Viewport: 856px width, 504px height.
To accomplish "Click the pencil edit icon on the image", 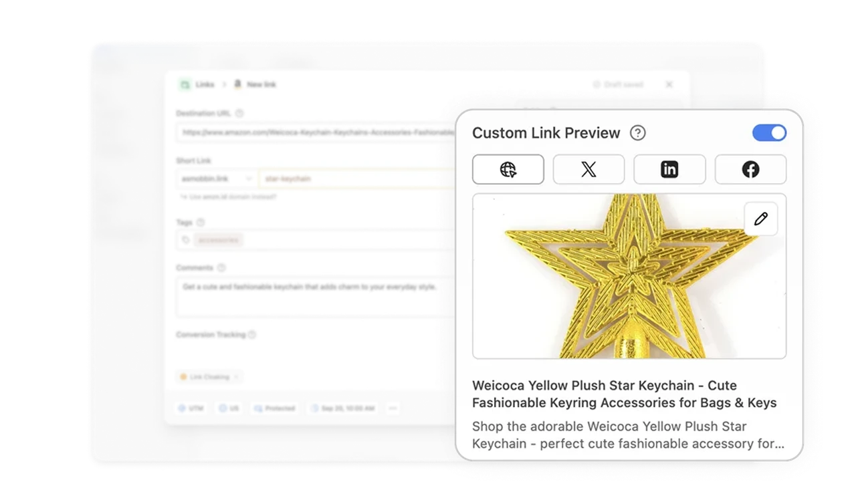I will (x=760, y=218).
